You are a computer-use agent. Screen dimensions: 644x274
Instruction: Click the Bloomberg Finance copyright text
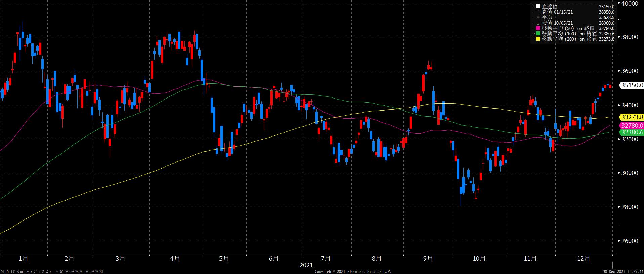(x=353, y=271)
